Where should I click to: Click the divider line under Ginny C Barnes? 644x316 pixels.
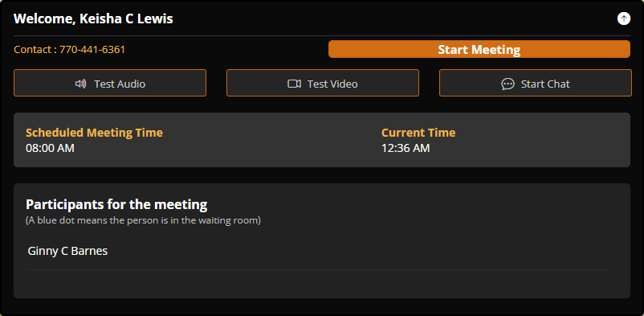(318, 269)
